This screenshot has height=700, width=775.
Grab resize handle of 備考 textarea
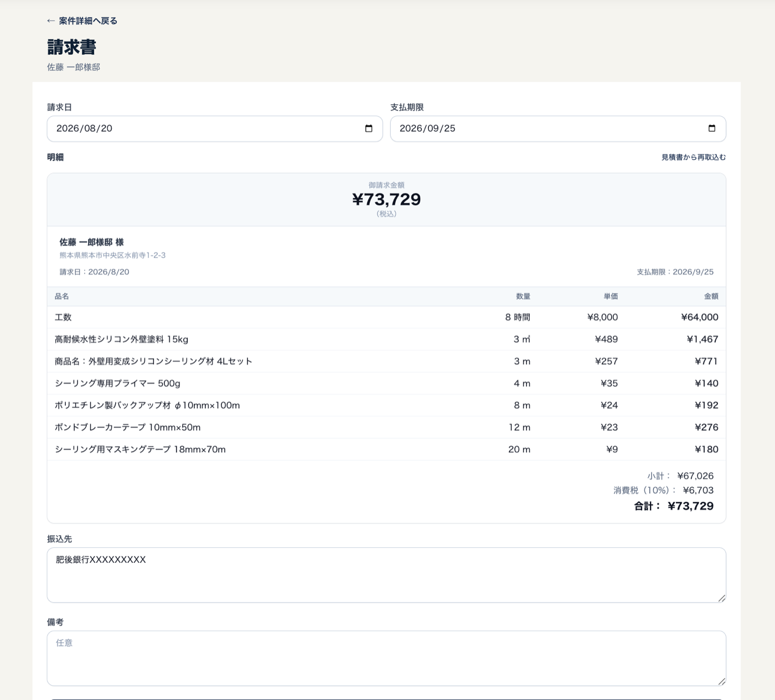tap(721, 681)
